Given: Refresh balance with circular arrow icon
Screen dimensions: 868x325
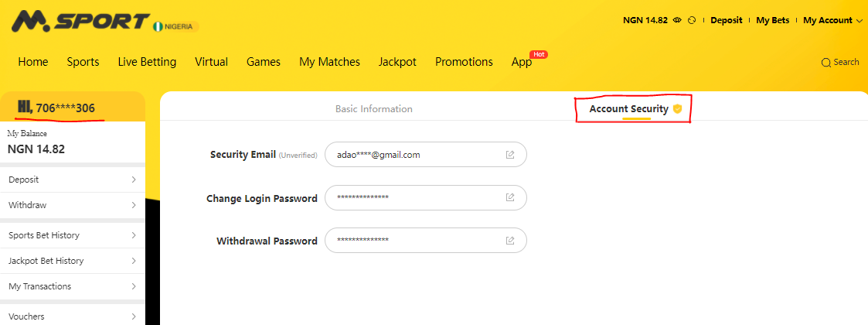Looking at the screenshot, I should click(692, 20).
